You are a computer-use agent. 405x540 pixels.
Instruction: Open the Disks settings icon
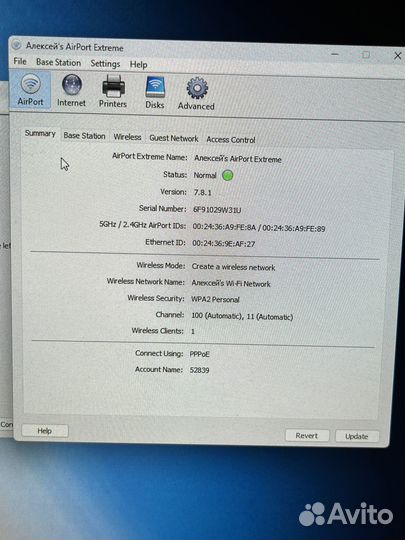point(155,93)
